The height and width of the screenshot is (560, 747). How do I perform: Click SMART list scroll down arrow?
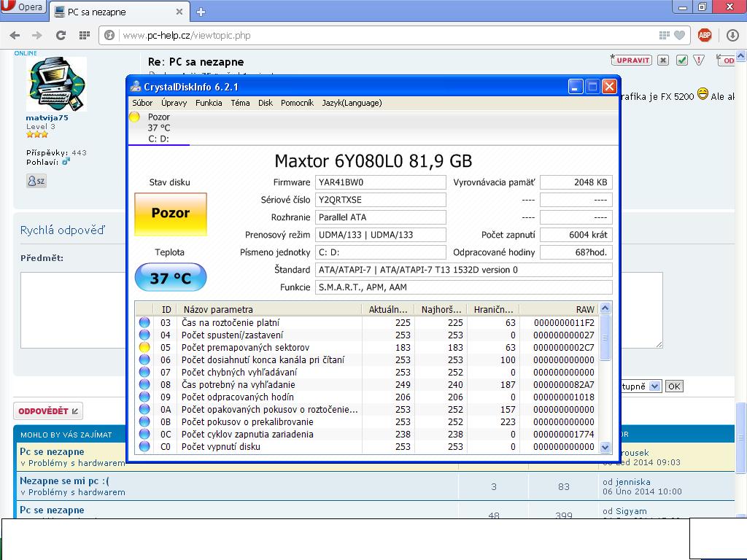point(605,447)
